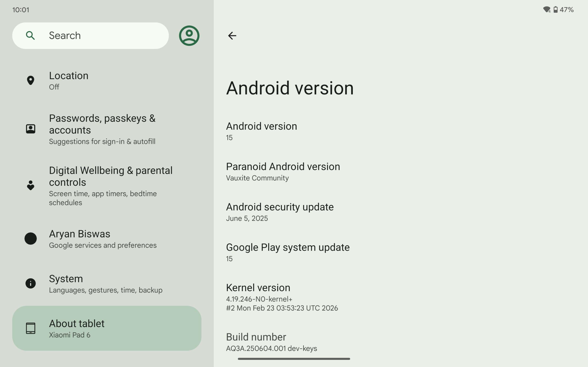Click the back arrow icon
Screen dimensions: 588x367
[232, 36]
